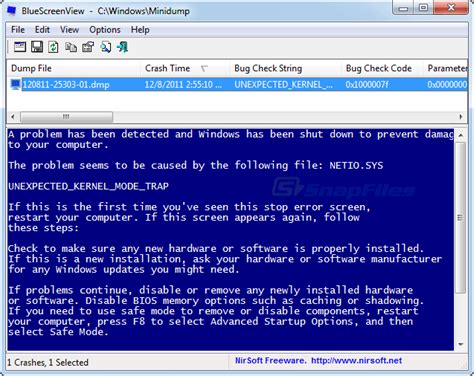Click the Refresh toolbar icon

coord(53,47)
